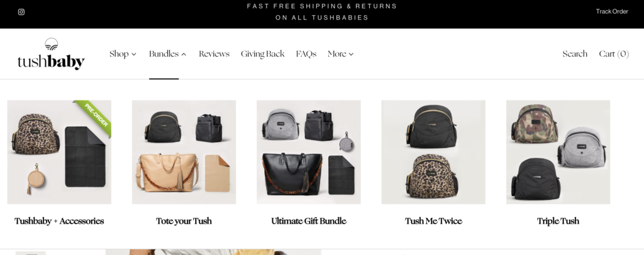Click the Search link
The width and height of the screenshot is (644, 255).
coord(575,54)
